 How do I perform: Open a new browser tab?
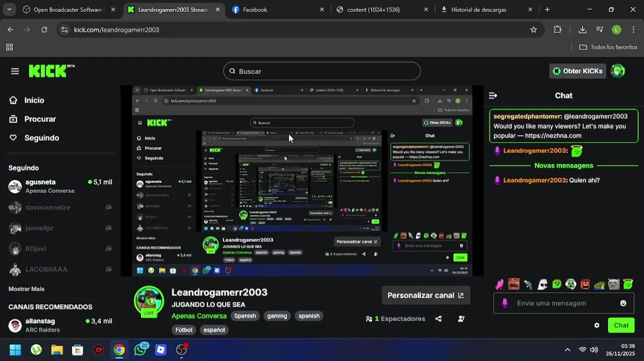(x=547, y=10)
